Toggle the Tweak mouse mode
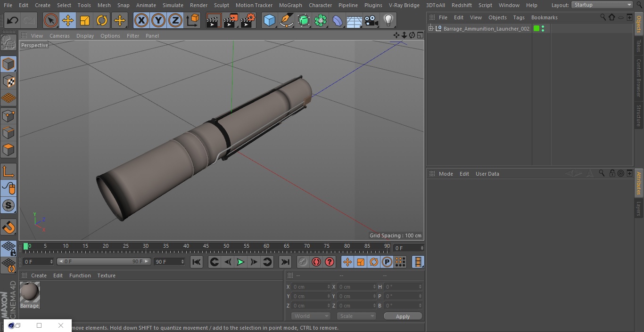644x332 pixels. 8,188
